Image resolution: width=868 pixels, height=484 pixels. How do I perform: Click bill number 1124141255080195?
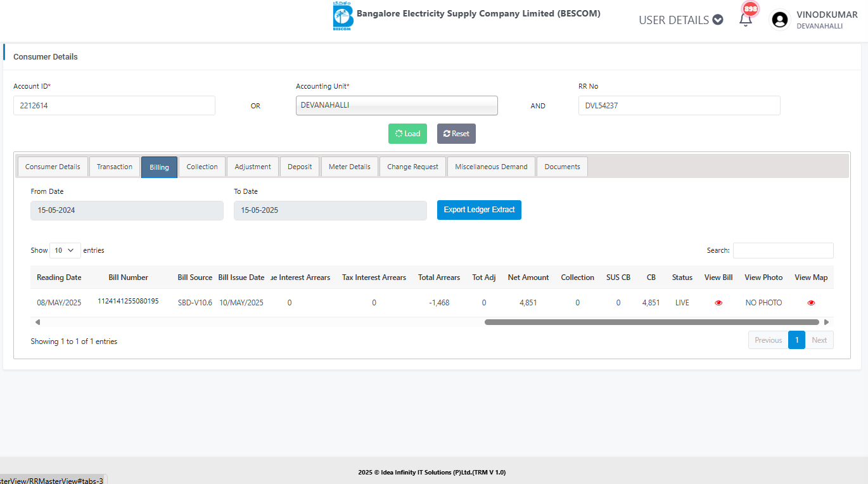(x=128, y=301)
